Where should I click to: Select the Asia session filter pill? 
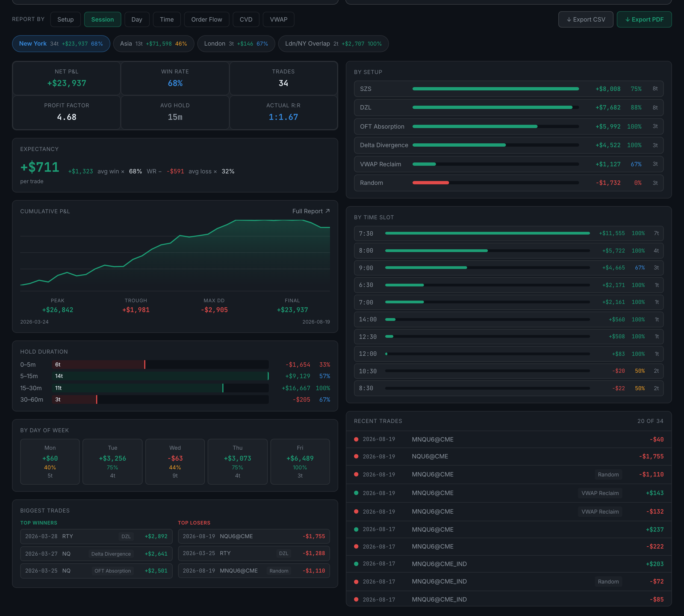click(154, 44)
